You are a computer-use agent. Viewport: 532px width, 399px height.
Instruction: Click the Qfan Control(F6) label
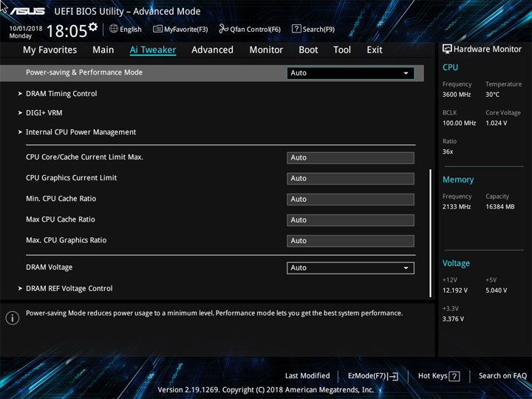tap(255, 30)
